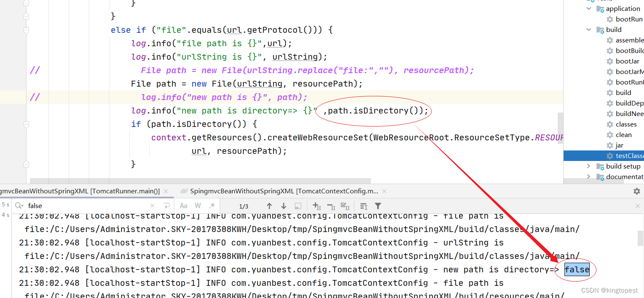Select the clean Gradle task
This screenshot has height=298, width=644.
pos(623,134)
